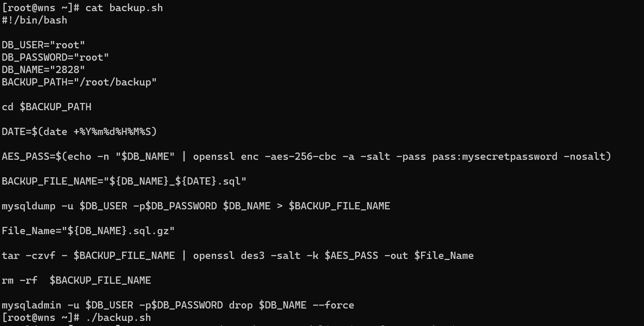This screenshot has width=644, height=326.
Task: Click the DB_PASSWORD="root" assignment line
Action: coord(56,57)
